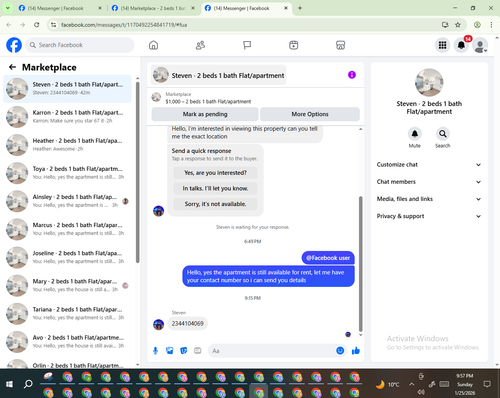
Task: Expand Privacy & support section
Action: (x=429, y=216)
